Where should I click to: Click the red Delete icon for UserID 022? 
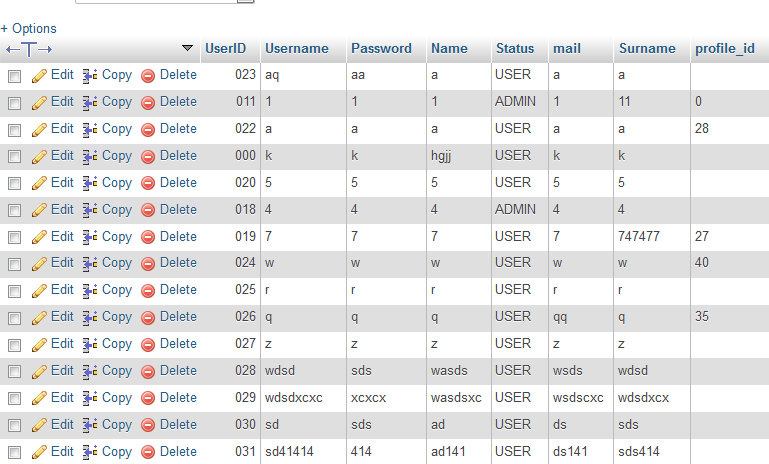(148, 129)
